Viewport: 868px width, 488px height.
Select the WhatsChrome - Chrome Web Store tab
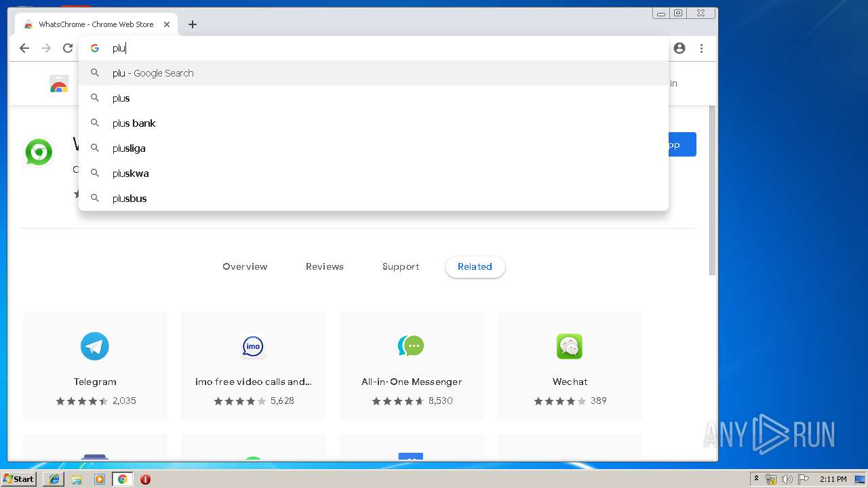click(96, 24)
